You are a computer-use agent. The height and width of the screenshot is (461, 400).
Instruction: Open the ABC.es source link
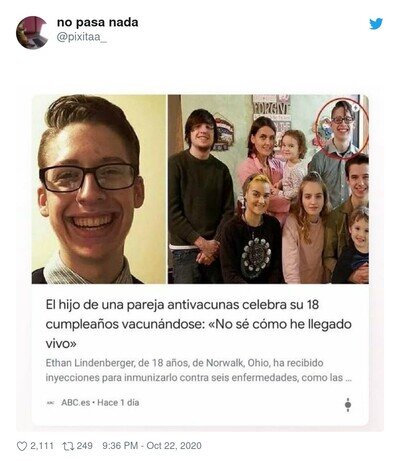[x=75, y=403]
